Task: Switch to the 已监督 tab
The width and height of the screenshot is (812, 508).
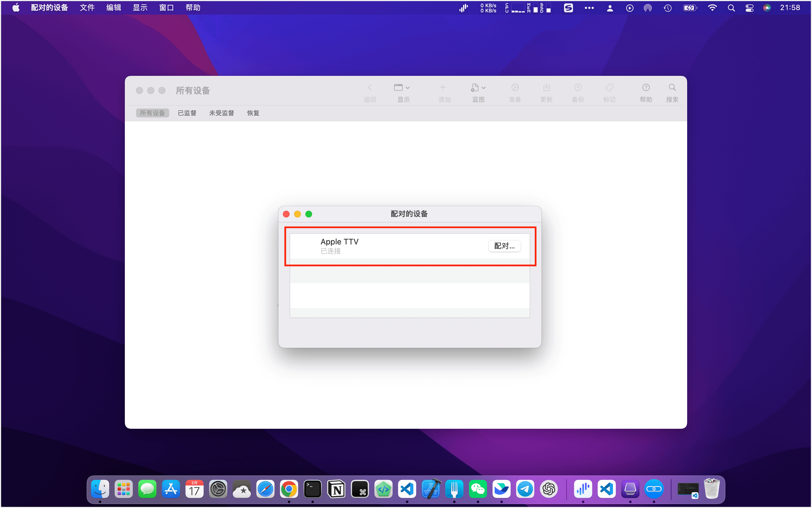Action: 187,113
